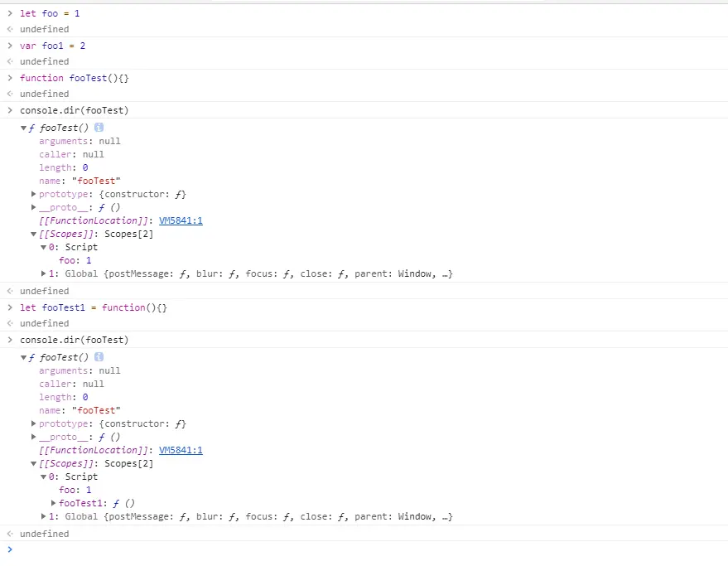Open the second VM5841:1 function location link
Image resolution: width=728 pixels, height=566 pixels.
point(181,450)
